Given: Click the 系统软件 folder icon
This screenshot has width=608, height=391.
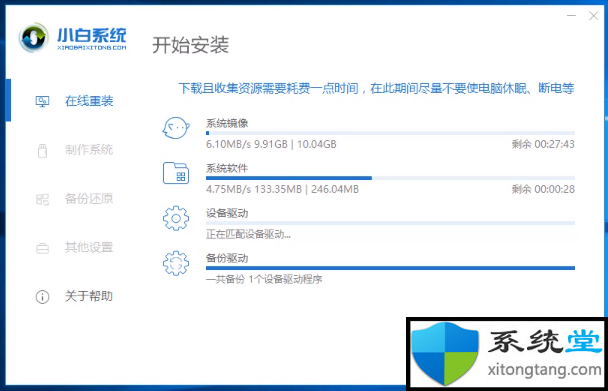Looking at the screenshot, I should click(176, 173).
